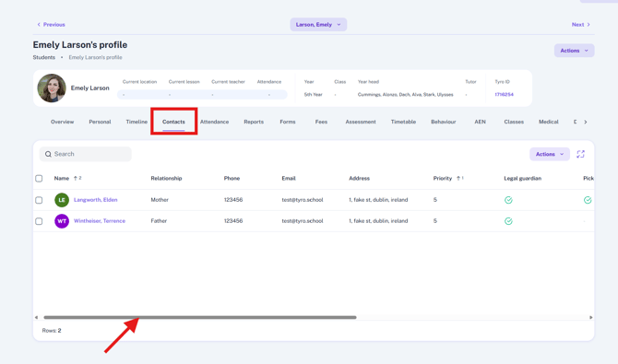618x364 pixels.
Task: Open the profile Actions dropdown near the title
Action: tap(574, 51)
